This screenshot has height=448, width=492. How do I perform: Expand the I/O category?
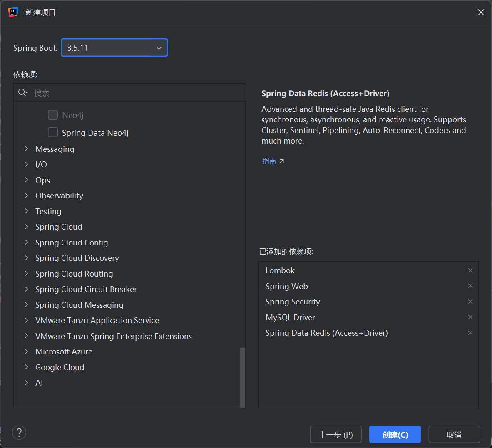[x=26, y=164]
